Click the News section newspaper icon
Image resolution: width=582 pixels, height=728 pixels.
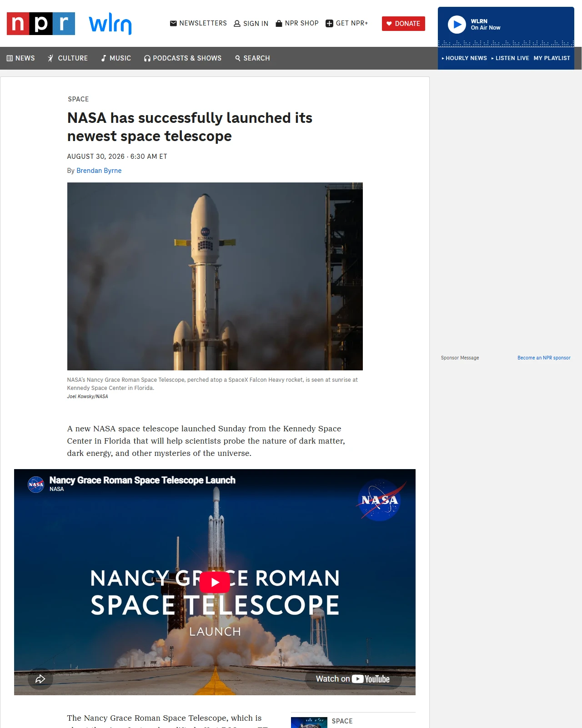click(x=10, y=58)
